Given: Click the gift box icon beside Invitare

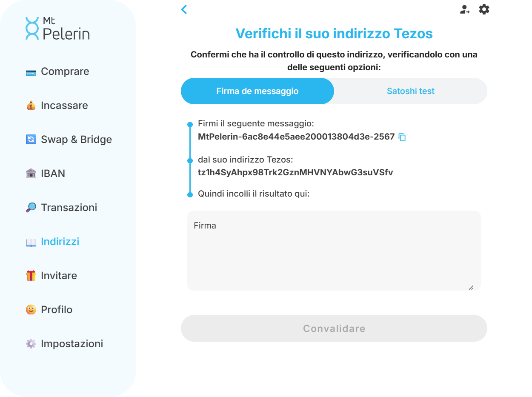Looking at the screenshot, I should click(x=31, y=276).
